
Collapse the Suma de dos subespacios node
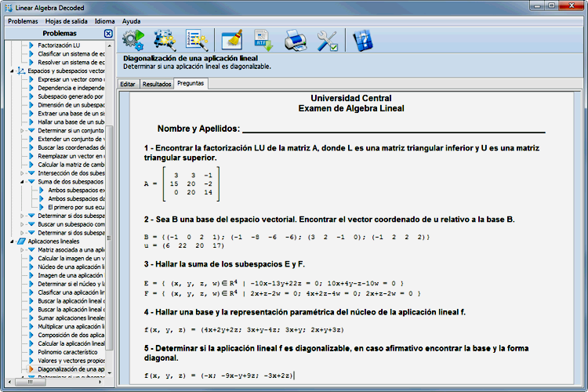click(22, 182)
